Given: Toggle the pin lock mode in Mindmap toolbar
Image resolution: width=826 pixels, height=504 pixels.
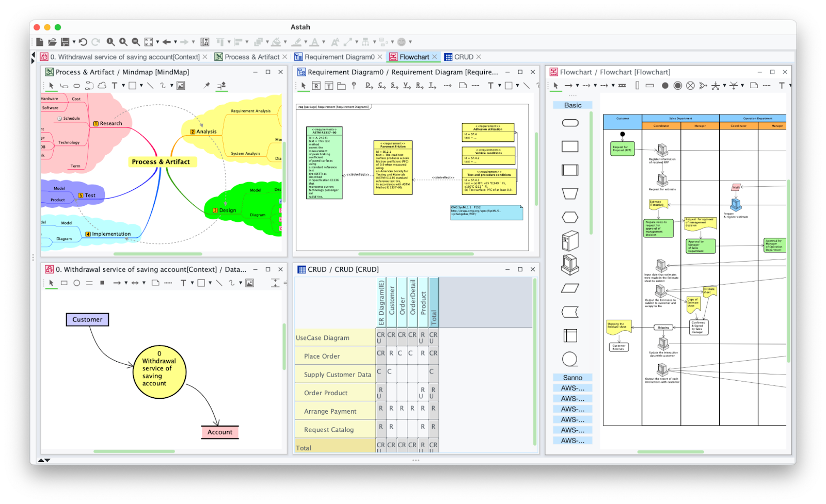Looking at the screenshot, I should (x=206, y=85).
